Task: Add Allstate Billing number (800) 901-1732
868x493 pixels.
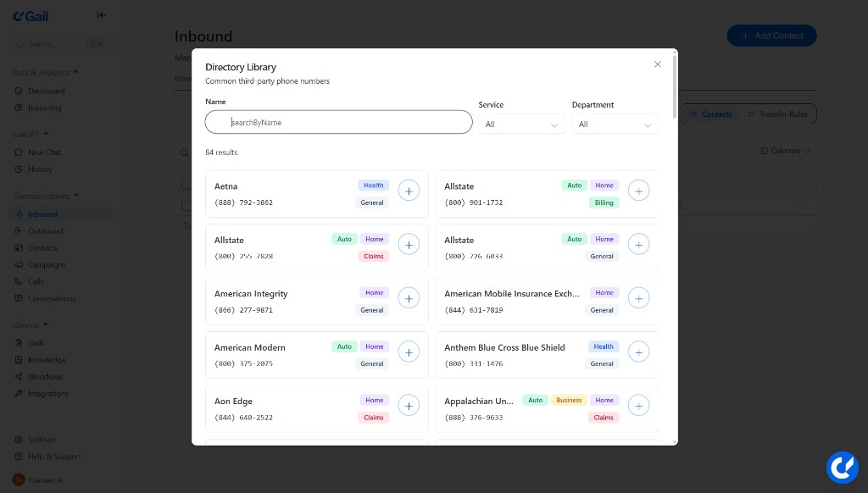Action: click(638, 191)
